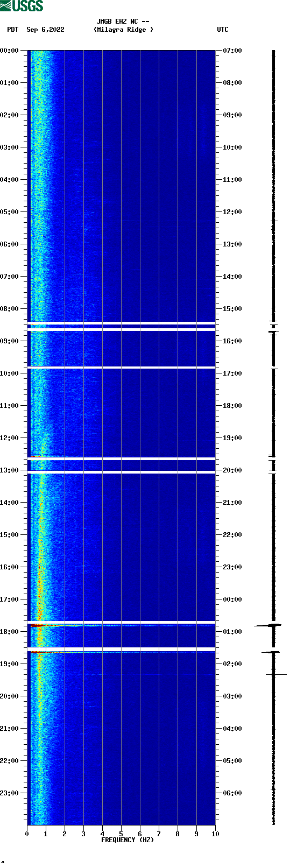Click the 20:00 UTC label on the right axis
The height and width of the screenshot is (868, 297).
pos(232,470)
